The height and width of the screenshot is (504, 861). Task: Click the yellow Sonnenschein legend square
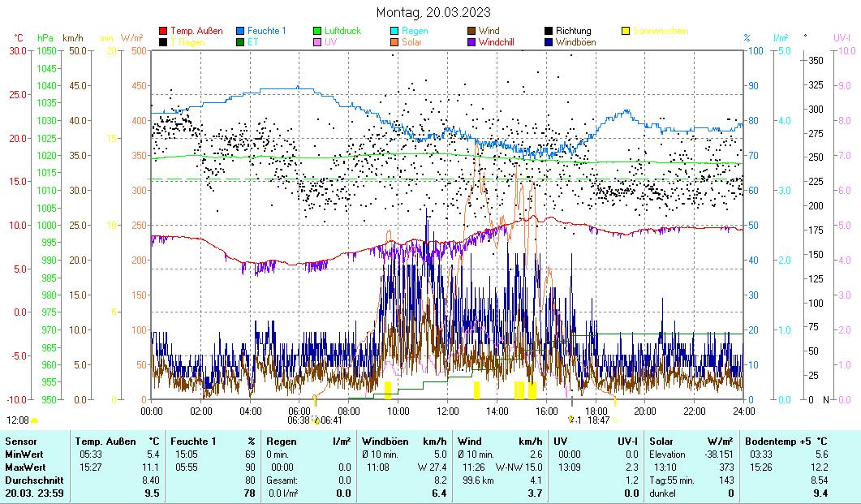(x=626, y=31)
